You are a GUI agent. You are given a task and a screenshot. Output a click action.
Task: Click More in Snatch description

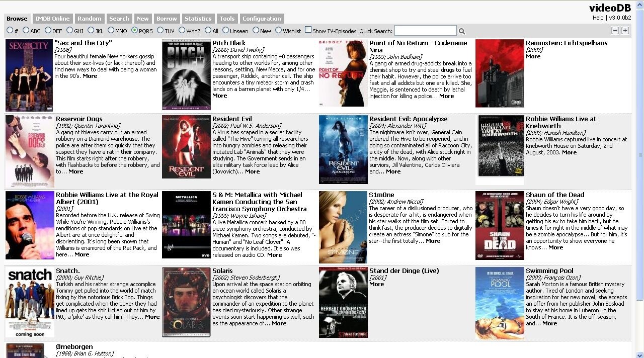(152, 317)
